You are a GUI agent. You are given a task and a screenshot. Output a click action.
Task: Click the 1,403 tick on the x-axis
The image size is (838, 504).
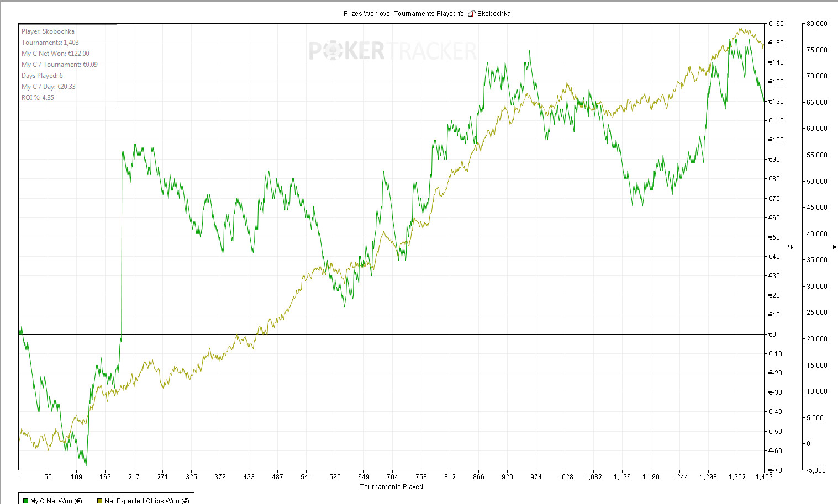pyautogui.click(x=764, y=477)
